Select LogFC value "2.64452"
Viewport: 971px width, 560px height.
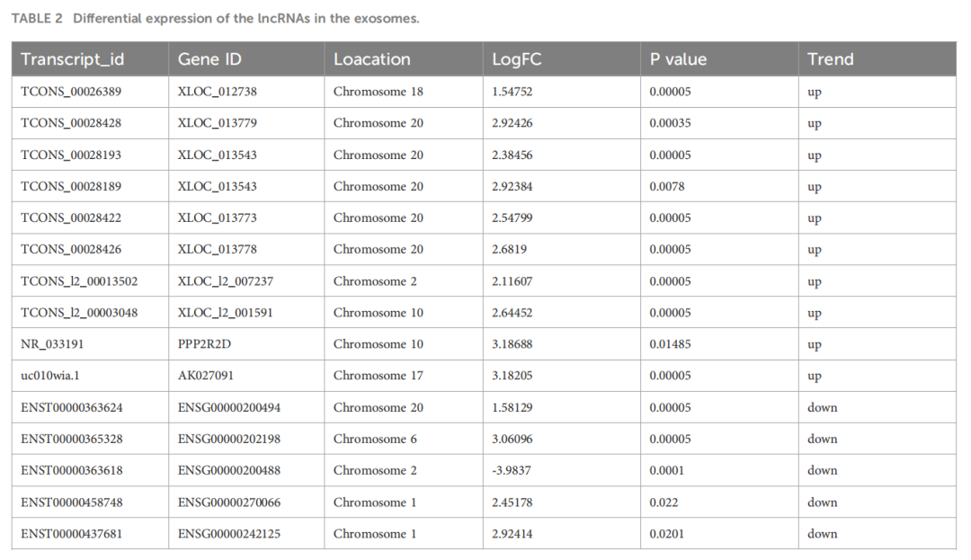[512, 313]
